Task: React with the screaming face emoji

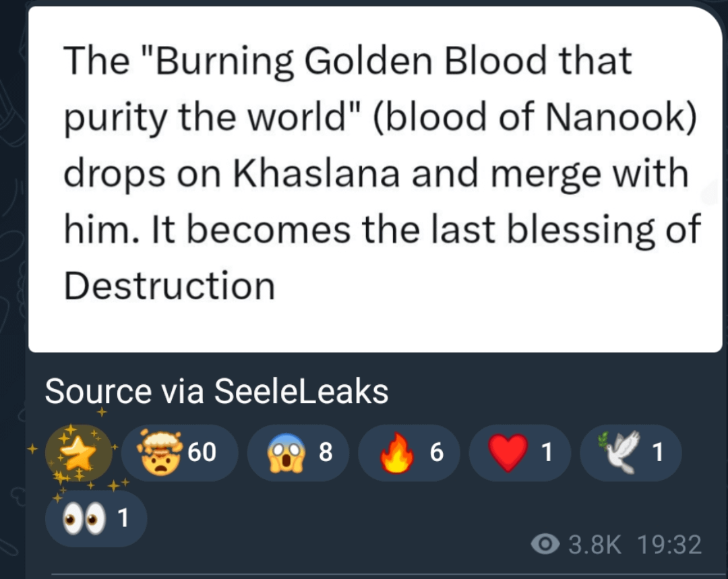Action: (x=297, y=452)
